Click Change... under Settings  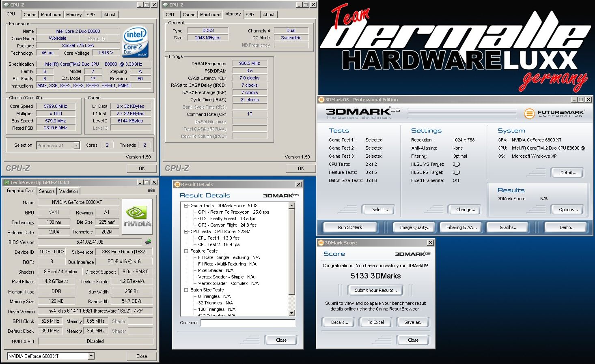coord(466,210)
